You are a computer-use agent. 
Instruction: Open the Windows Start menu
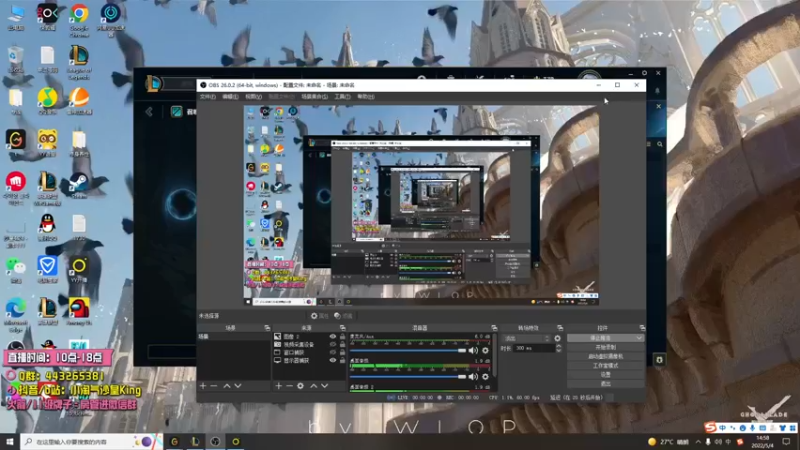click(10, 442)
